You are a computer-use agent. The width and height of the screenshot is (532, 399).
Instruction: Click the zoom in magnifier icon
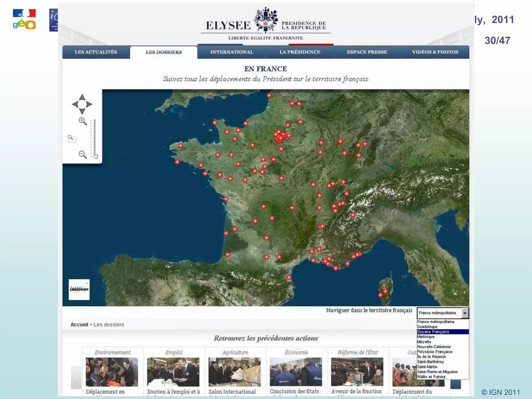pyautogui.click(x=83, y=121)
